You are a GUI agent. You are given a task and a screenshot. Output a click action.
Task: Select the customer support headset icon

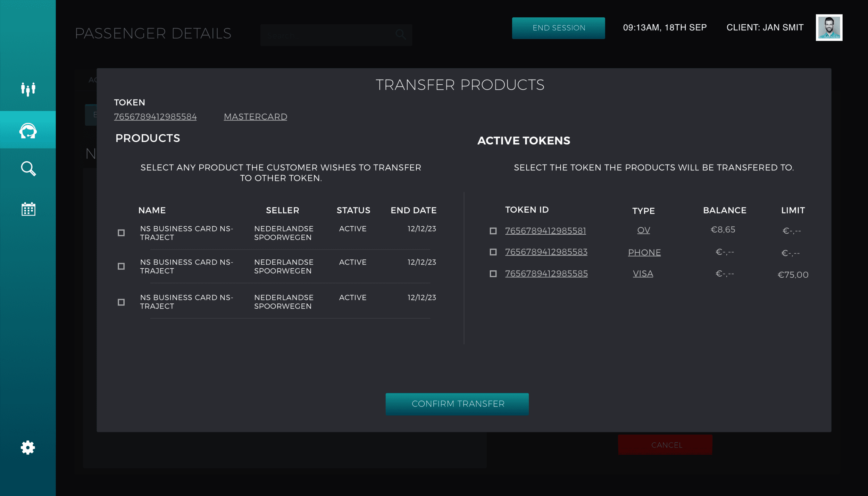tap(28, 131)
